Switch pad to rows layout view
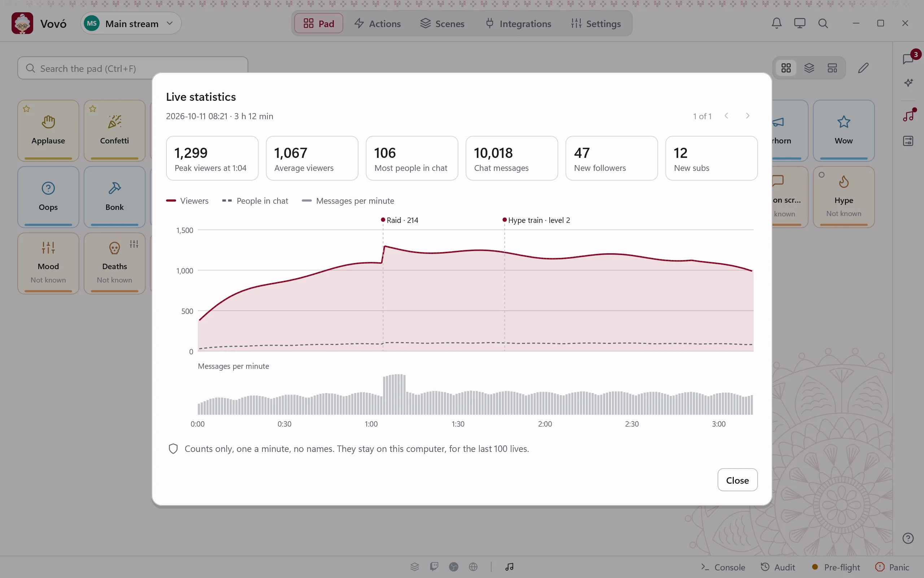 pyautogui.click(x=832, y=68)
